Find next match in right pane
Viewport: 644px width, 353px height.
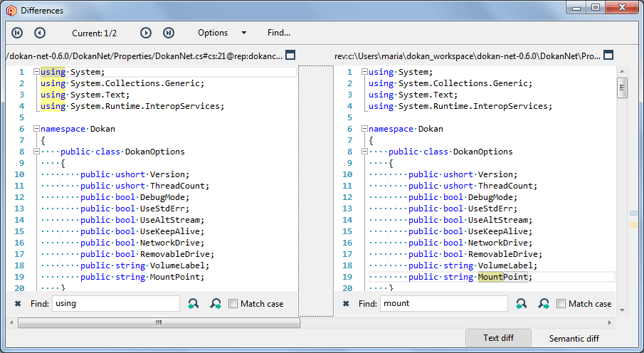544,304
